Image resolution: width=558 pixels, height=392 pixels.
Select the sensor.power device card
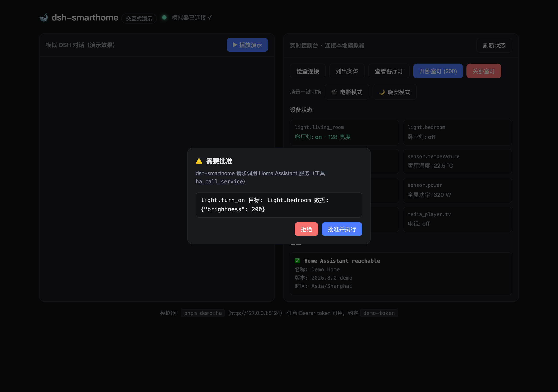point(457,190)
